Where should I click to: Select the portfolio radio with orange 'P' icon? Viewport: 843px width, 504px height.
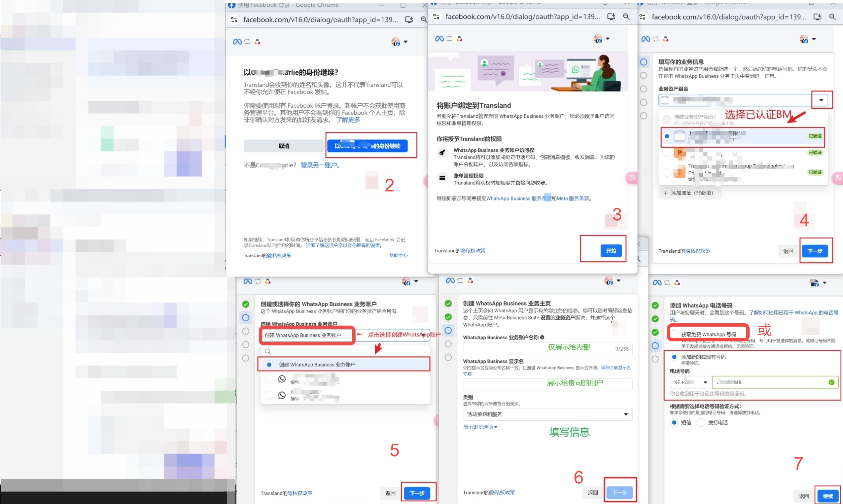point(667,153)
